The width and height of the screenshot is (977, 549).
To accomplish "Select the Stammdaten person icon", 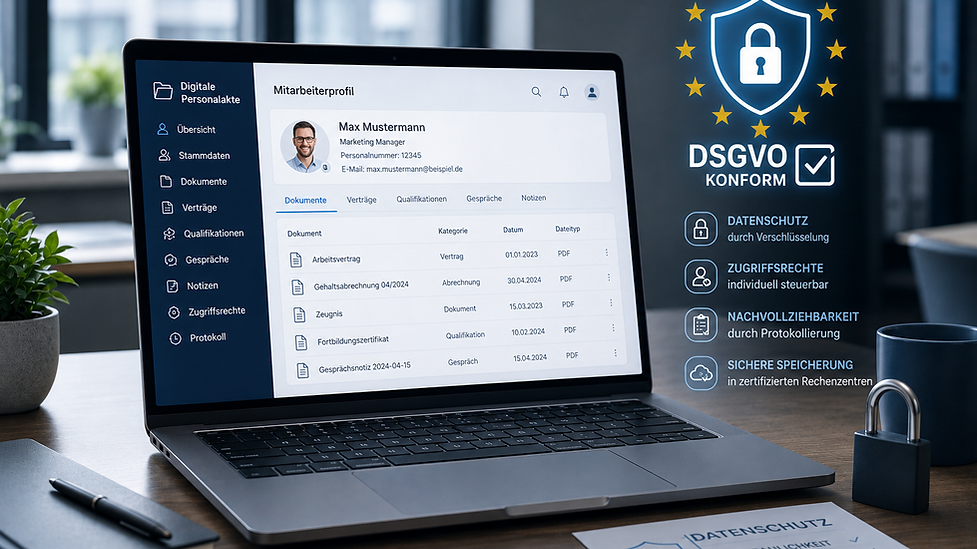I will point(164,155).
